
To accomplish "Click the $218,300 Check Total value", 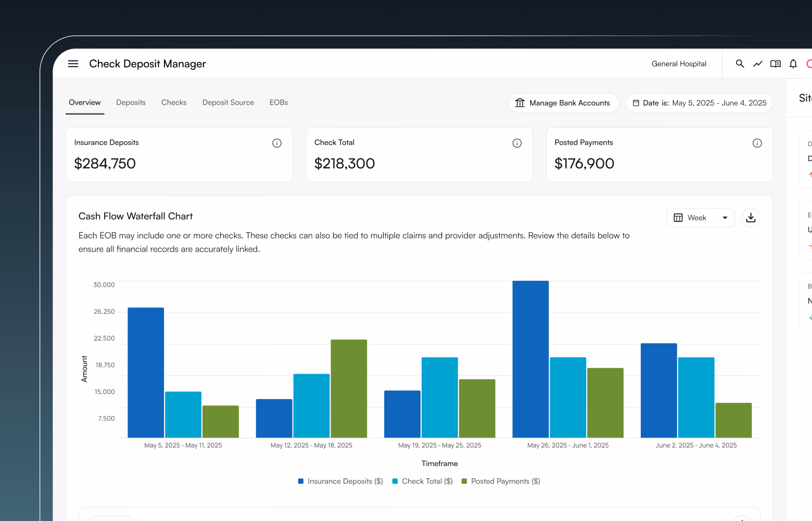I will 345,164.
